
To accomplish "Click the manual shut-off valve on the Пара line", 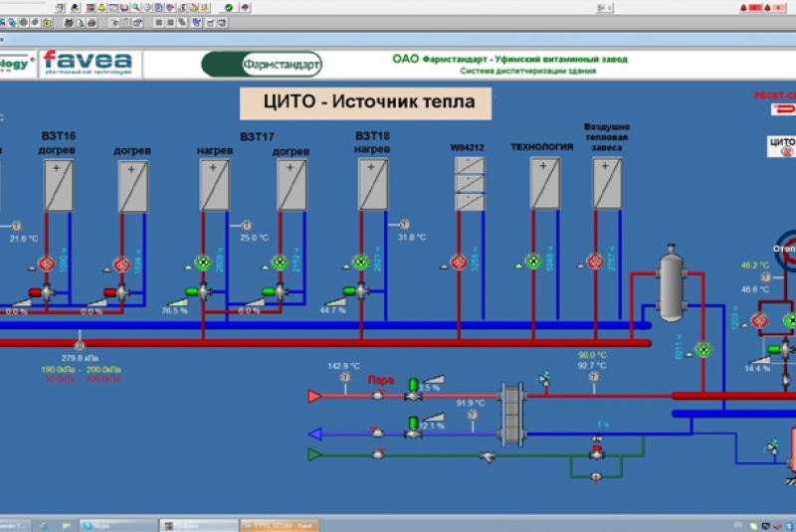I will (x=378, y=395).
